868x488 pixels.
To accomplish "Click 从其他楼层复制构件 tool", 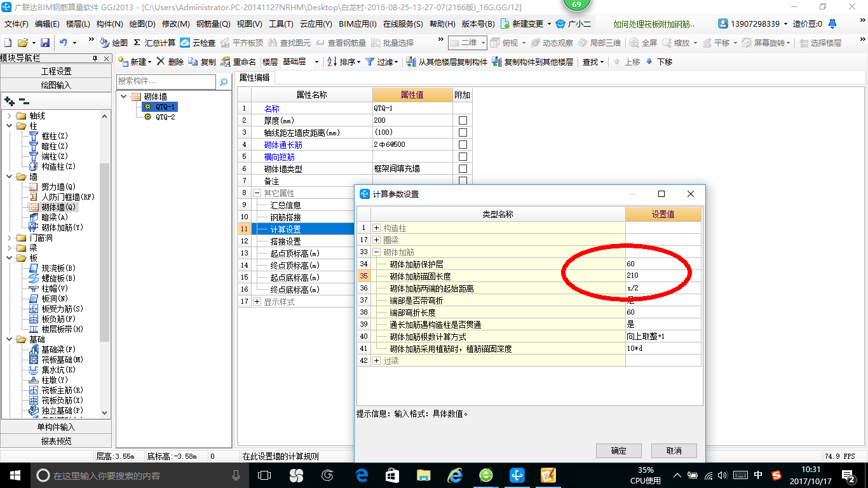I will 447,62.
